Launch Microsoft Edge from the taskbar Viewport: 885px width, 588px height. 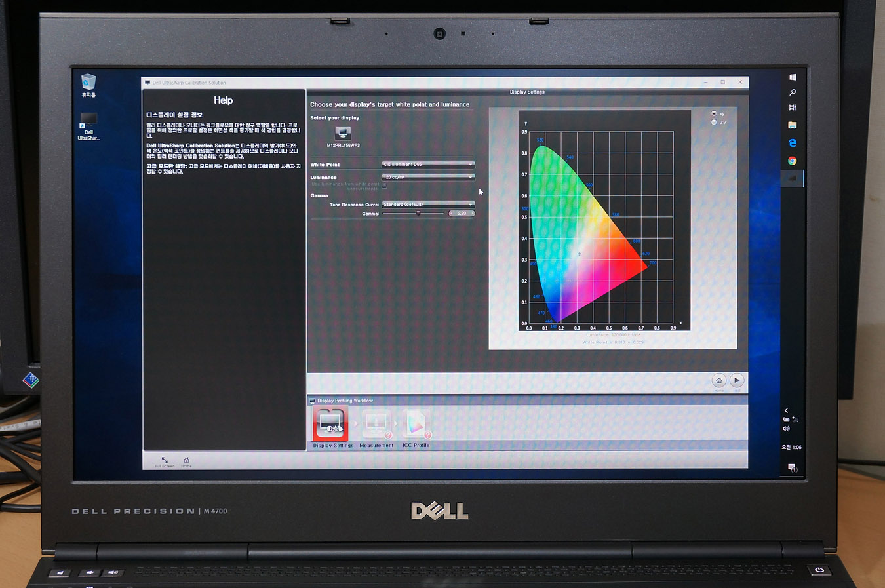coord(793,142)
